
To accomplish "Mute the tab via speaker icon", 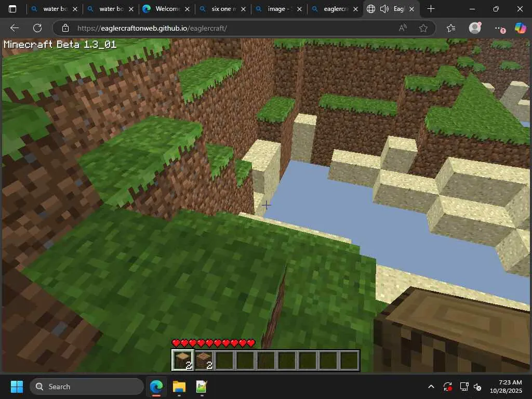I will 384,9.
